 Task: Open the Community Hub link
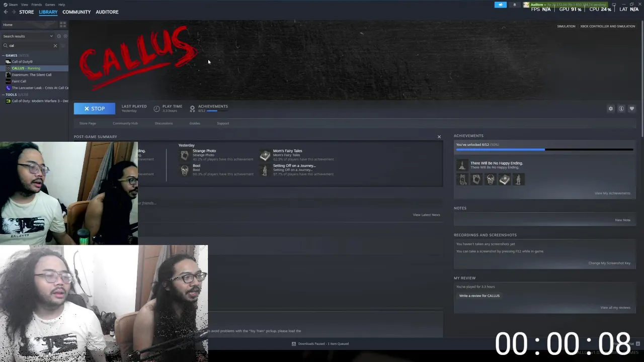(125, 123)
